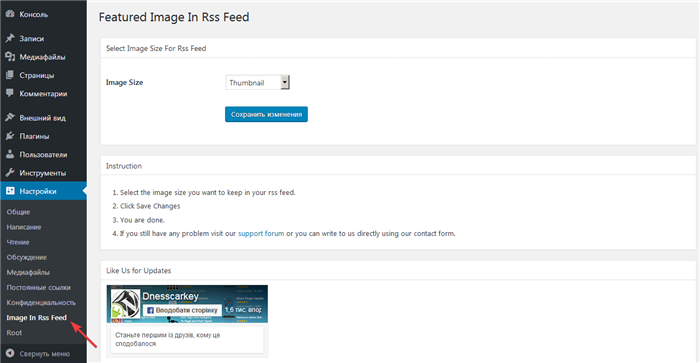
Task: Collapse menu with Свернуть меню arrow icon
Action: (10, 353)
